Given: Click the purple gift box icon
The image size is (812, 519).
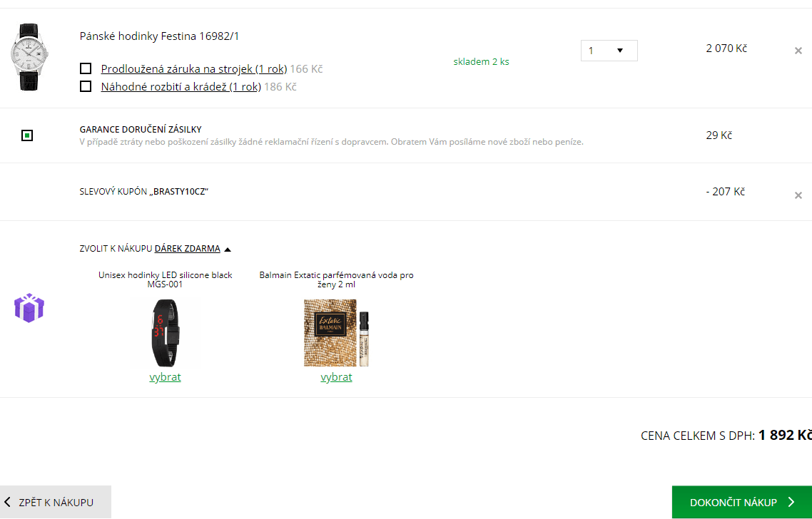Looking at the screenshot, I should pos(29,308).
